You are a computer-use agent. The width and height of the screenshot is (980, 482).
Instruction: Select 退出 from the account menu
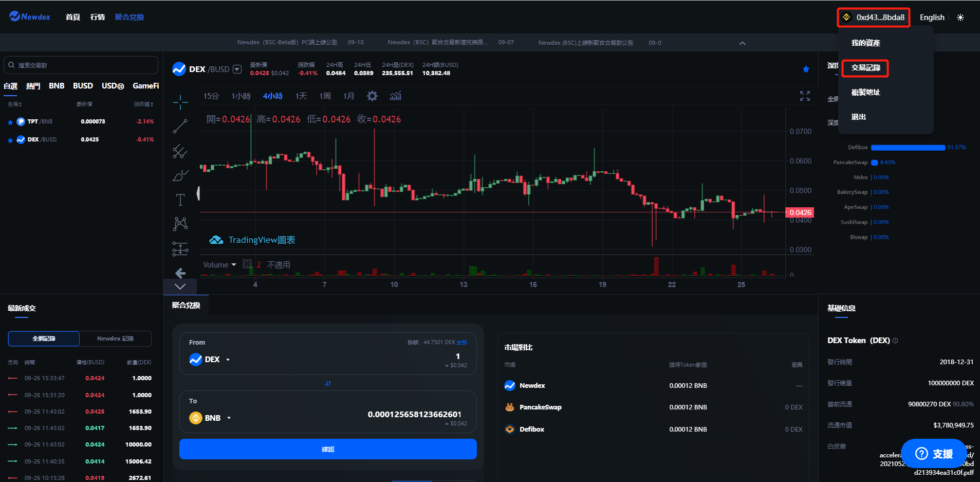coord(858,117)
